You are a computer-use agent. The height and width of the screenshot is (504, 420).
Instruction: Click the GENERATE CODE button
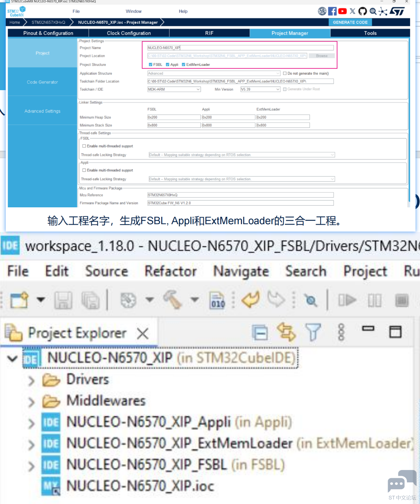click(x=350, y=23)
